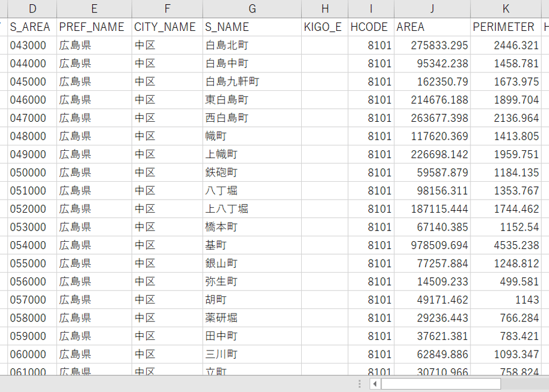
Task: Select the 橋本町 cell
Action: coord(252,227)
